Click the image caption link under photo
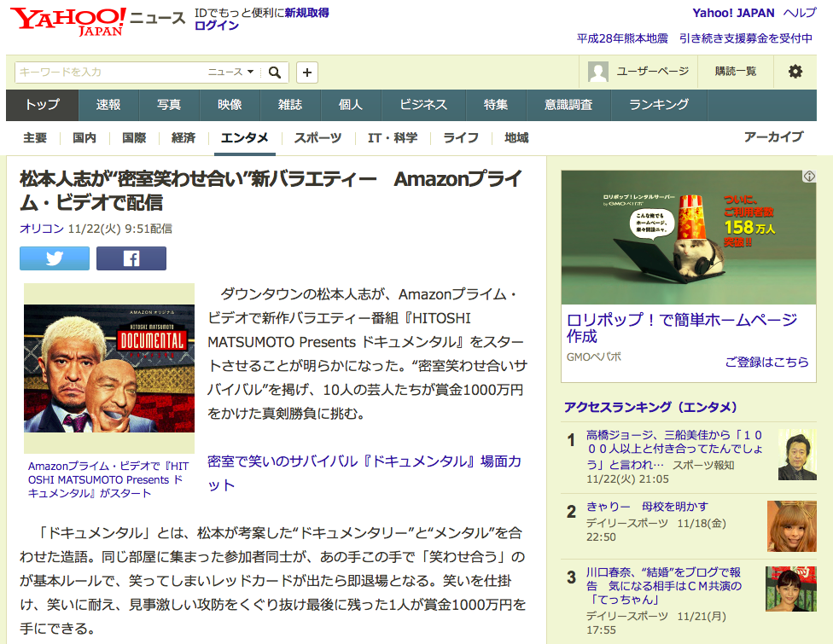833x644 pixels. (x=108, y=479)
